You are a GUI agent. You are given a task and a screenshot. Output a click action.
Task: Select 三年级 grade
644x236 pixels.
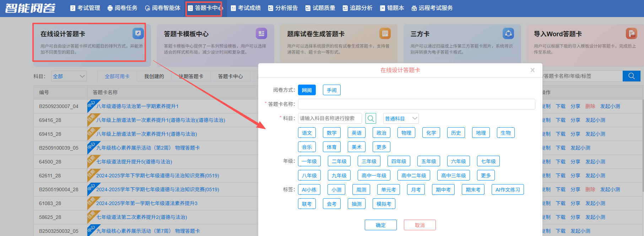(x=369, y=161)
